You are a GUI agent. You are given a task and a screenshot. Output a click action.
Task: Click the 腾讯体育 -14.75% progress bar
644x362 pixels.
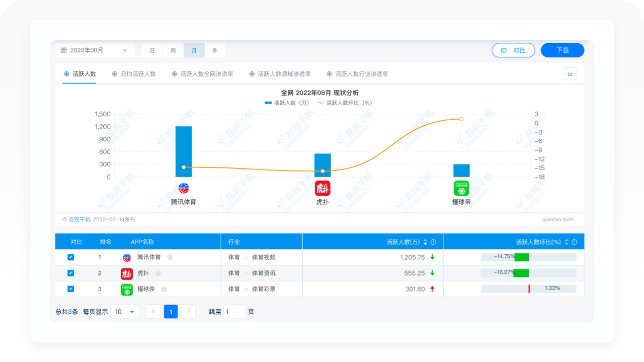[528, 257]
